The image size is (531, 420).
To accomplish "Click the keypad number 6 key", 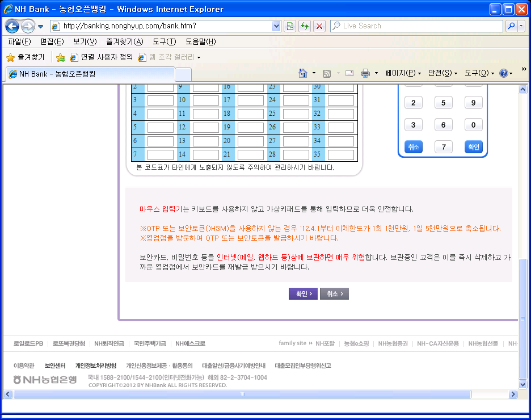I will [x=443, y=125].
